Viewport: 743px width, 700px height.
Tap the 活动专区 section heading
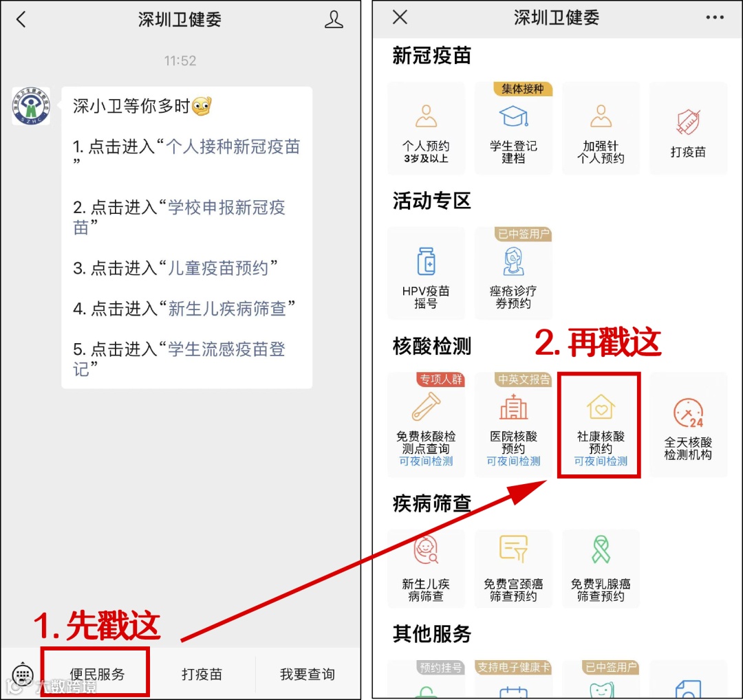point(431,201)
